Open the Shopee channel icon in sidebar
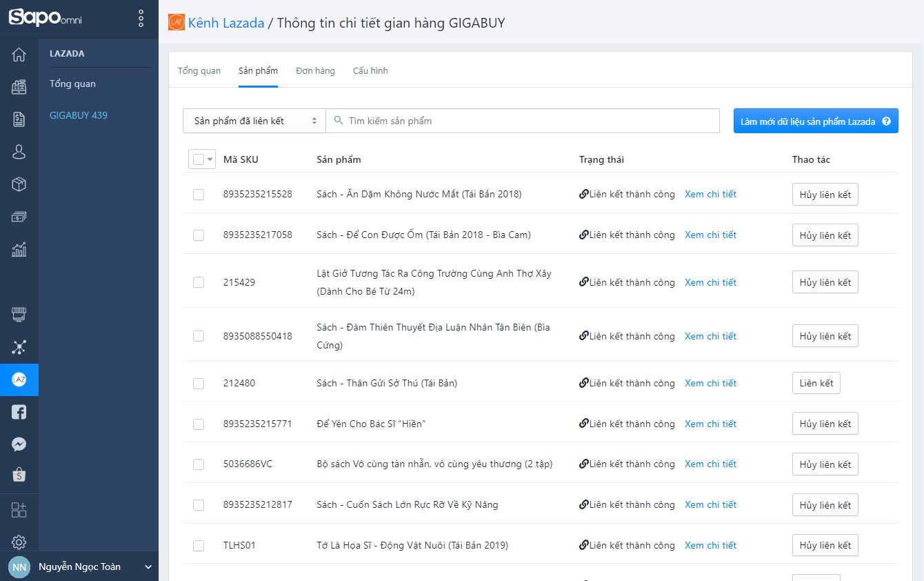Viewport: 924px width, 581px height. [x=19, y=474]
